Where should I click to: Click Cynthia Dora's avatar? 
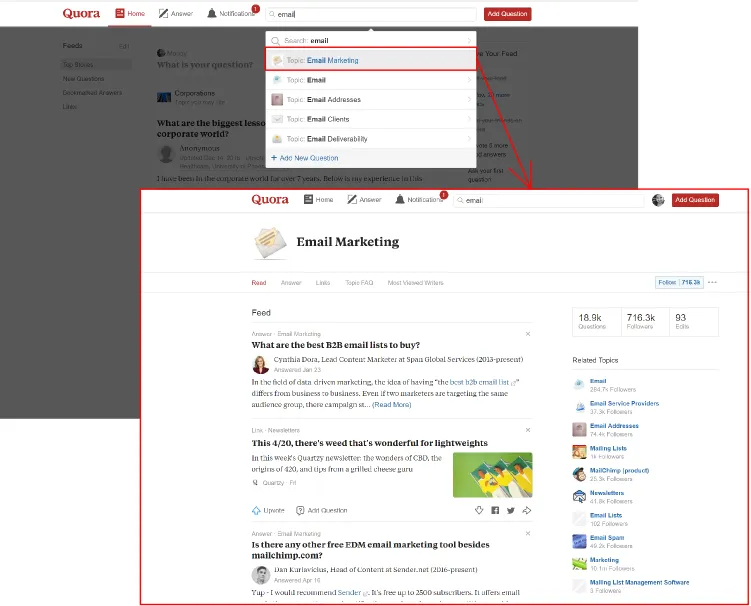click(261, 365)
